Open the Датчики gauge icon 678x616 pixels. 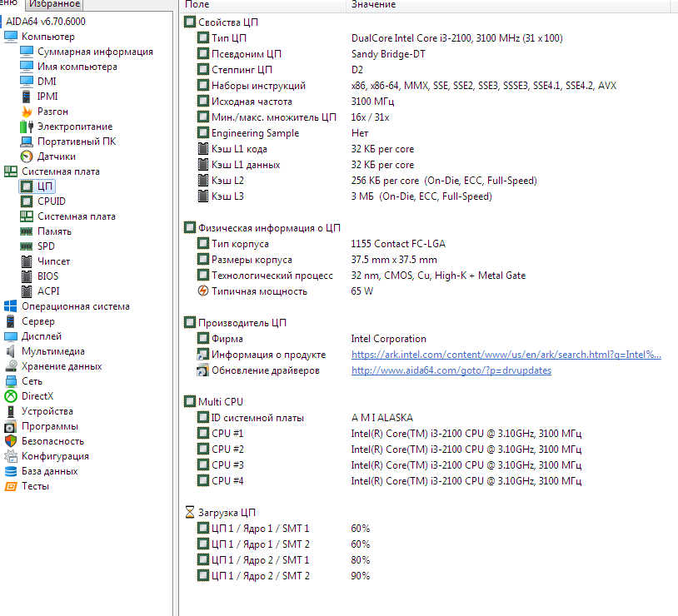pos(27,156)
